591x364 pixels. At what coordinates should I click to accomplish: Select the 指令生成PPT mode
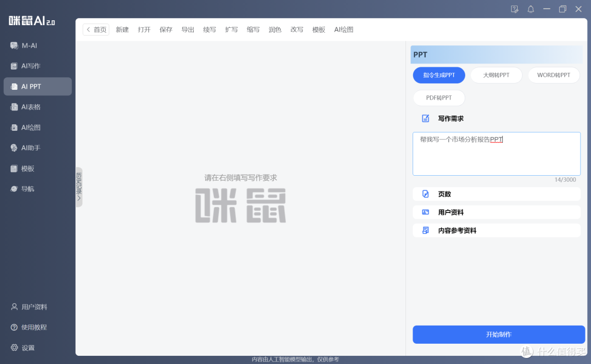439,75
